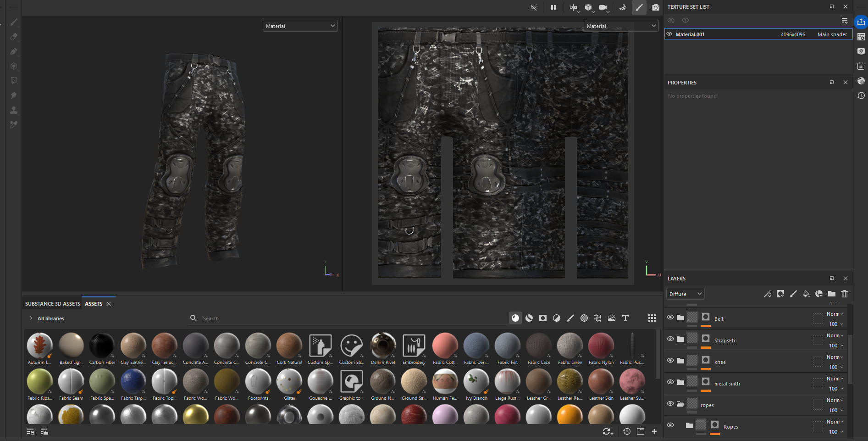Adjust opacity 100 slider of metal smth layer
The image size is (868, 441).
pos(835,389)
